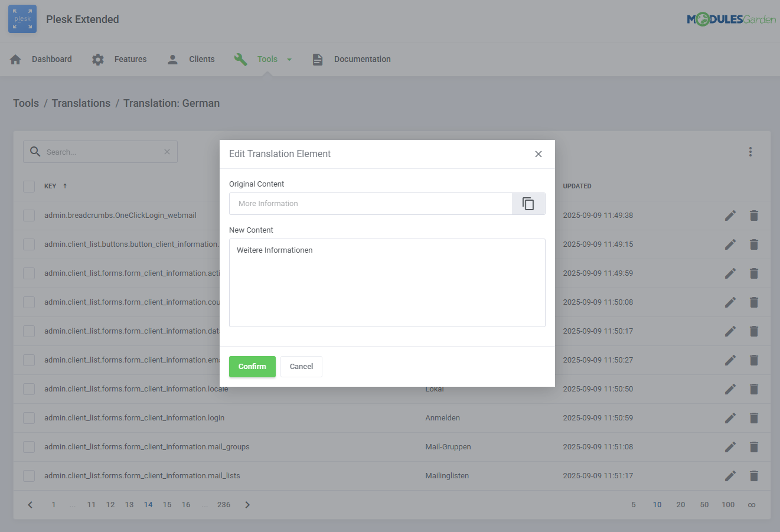
Task: Check the mail_groups row checkbox
Action: pos(28,446)
